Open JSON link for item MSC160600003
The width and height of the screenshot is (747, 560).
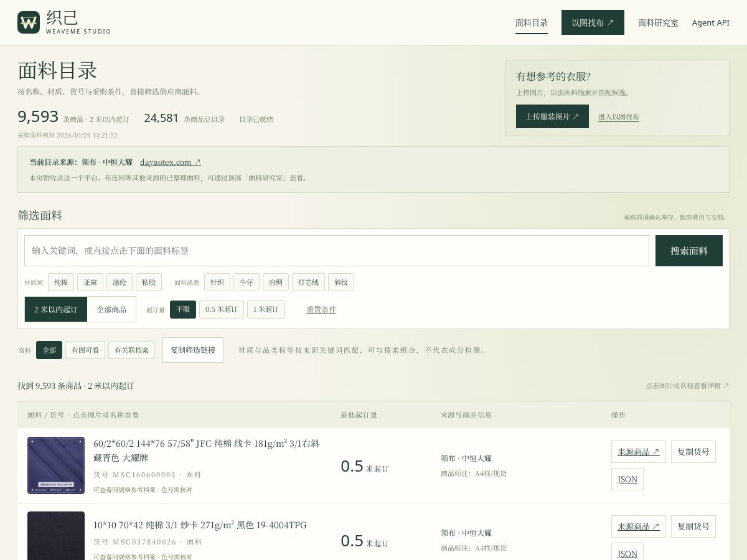[x=627, y=479]
